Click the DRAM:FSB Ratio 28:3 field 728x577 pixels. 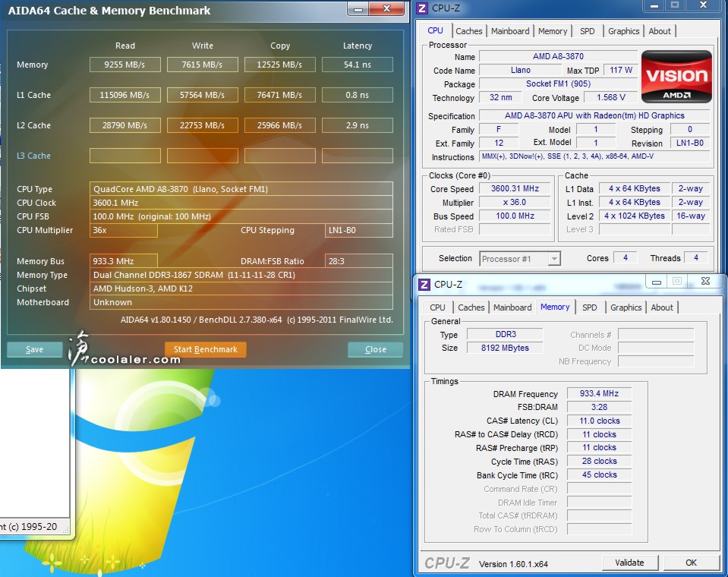[x=359, y=261]
